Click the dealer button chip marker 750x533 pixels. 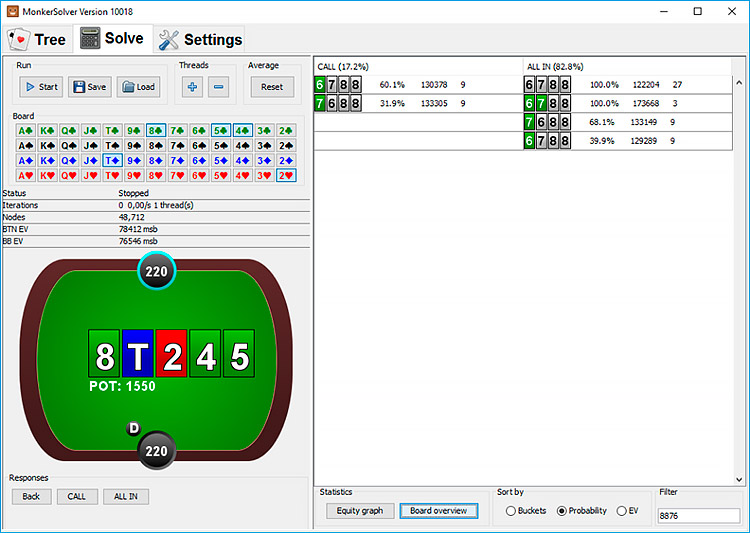(x=133, y=429)
